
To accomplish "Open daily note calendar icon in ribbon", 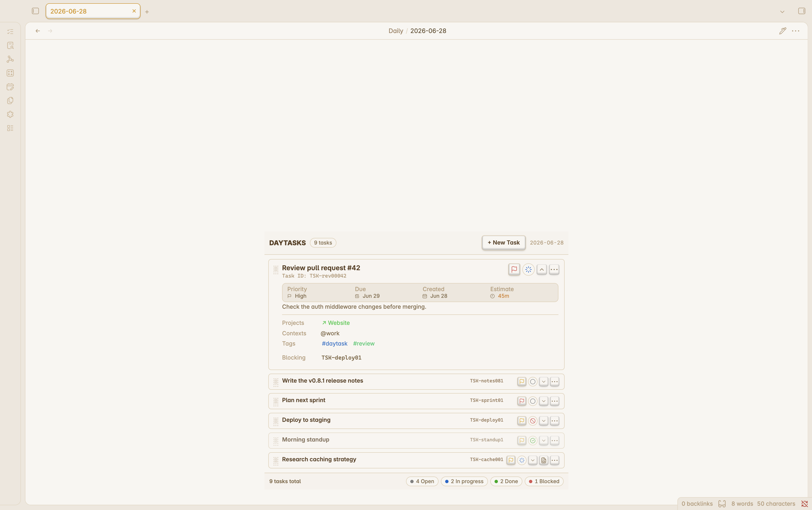I will tap(10, 87).
